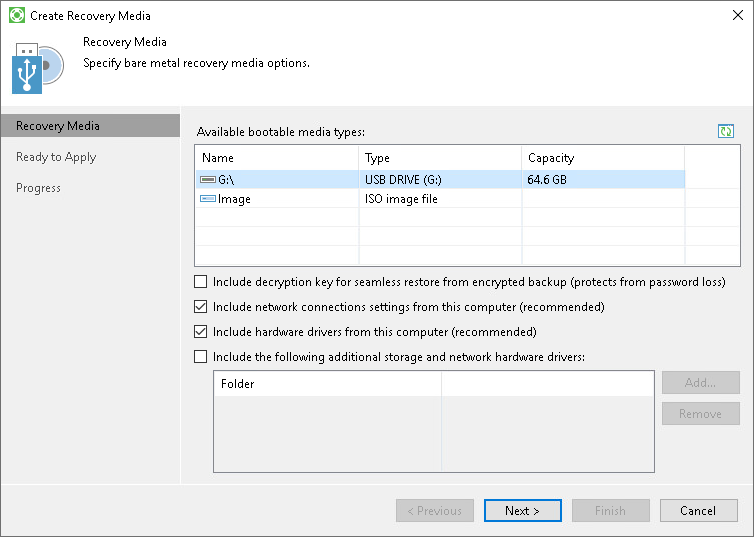Click the USB recovery media header icon
The height and width of the screenshot is (537, 754).
[x=38, y=68]
